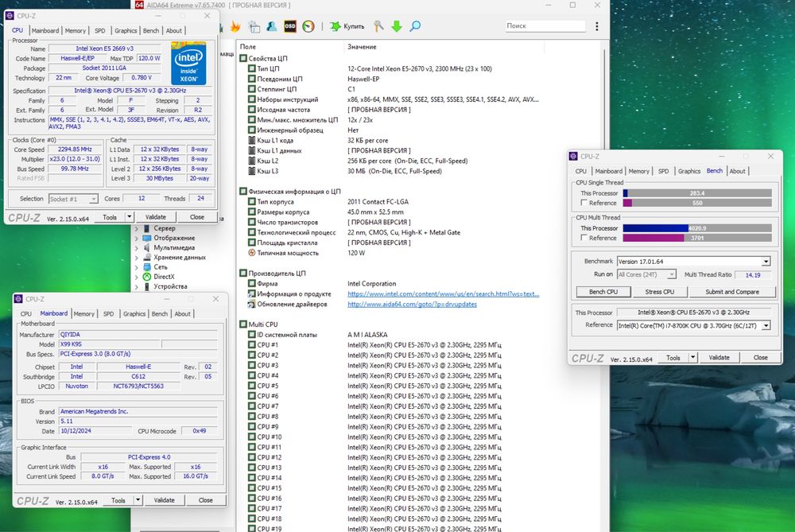This screenshot has height=532, width=795.
Task: Click the Stress CPU button
Action: pyautogui.click(x=659, y=292)
